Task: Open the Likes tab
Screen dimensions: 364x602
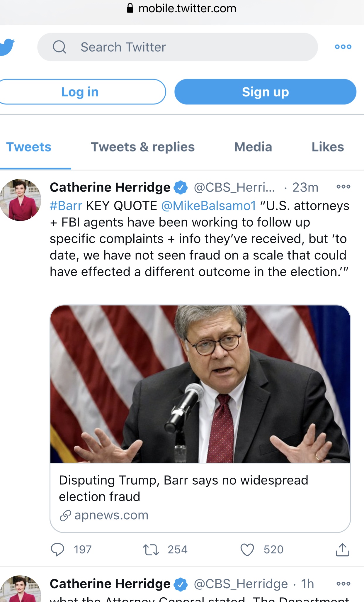Action: pos(327,147)
